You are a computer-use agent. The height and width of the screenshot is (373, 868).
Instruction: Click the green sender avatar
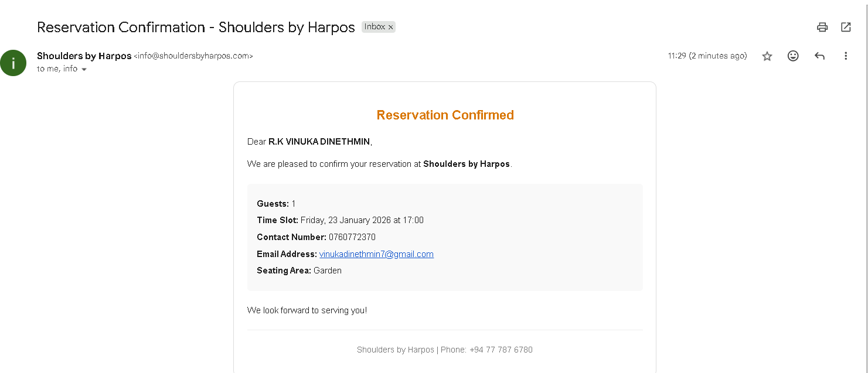13,63
